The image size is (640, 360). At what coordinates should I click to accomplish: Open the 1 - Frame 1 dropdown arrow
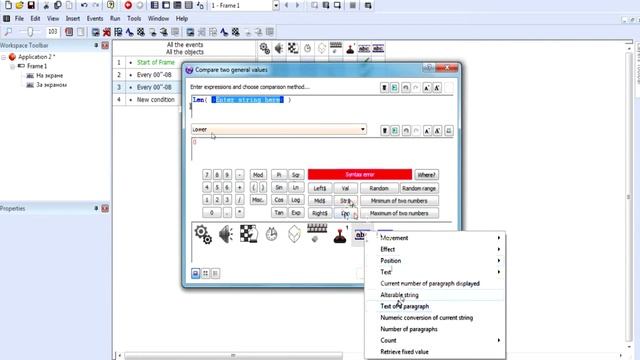tap(276, 6)
